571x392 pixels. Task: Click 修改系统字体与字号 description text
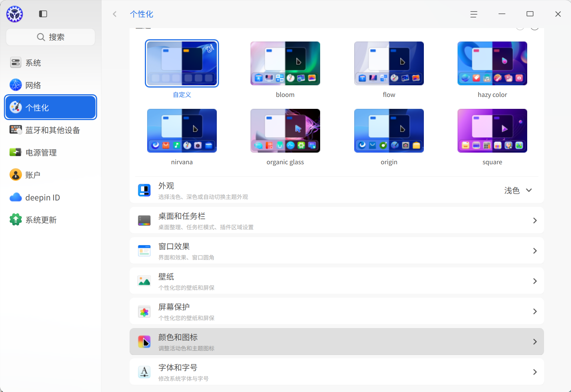coord(183,379)
